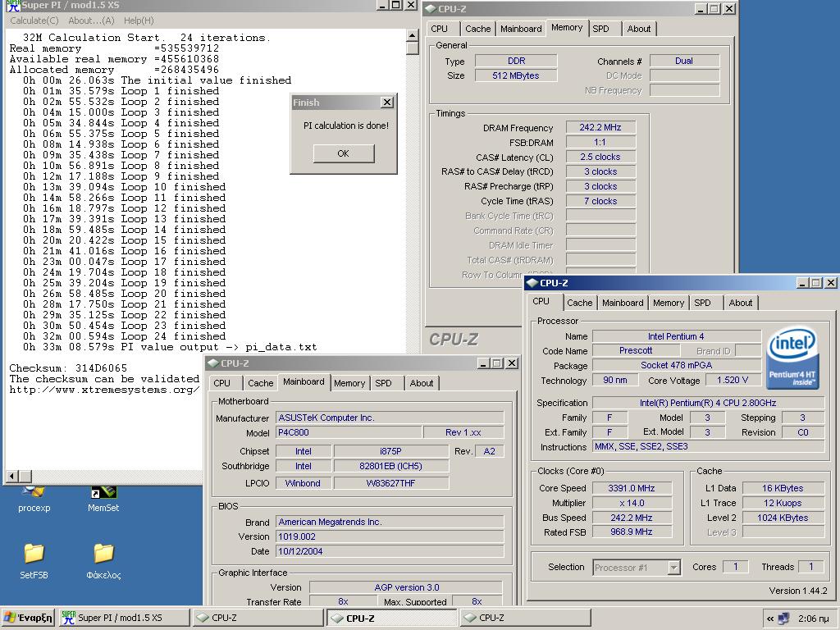
Task: Click the system tray network icon
Action: [x=783, y=619]
